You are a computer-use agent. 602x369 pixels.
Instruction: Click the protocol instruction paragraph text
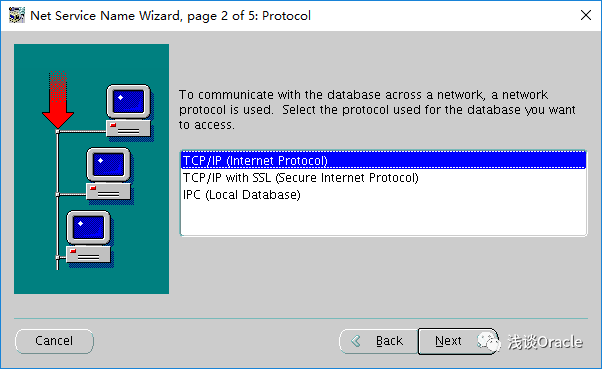click(x=377, y=109)
